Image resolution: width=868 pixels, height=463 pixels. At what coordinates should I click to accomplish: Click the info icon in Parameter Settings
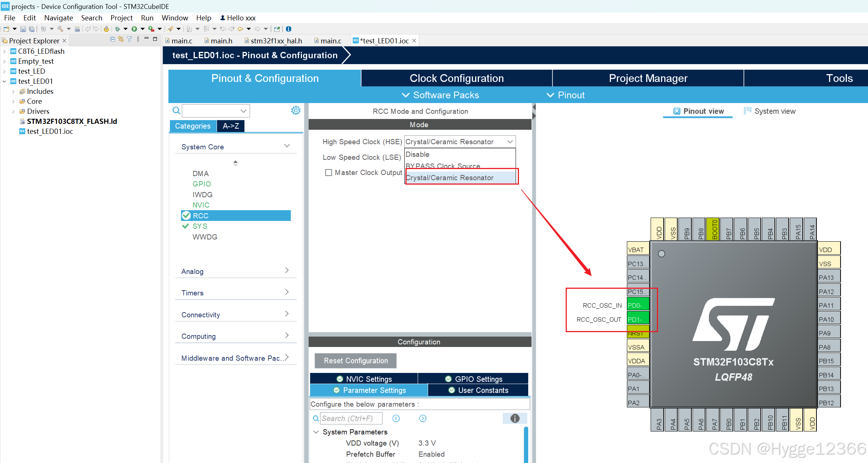click(514, 419)
